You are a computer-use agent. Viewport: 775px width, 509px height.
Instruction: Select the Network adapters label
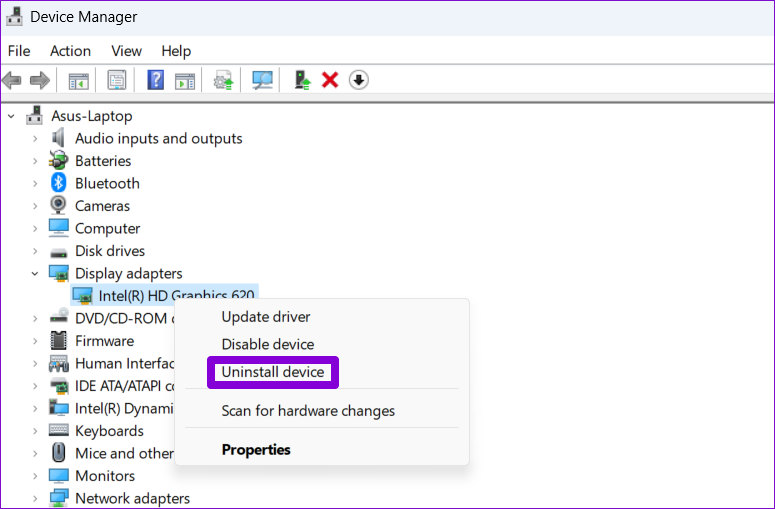[132, 498]
